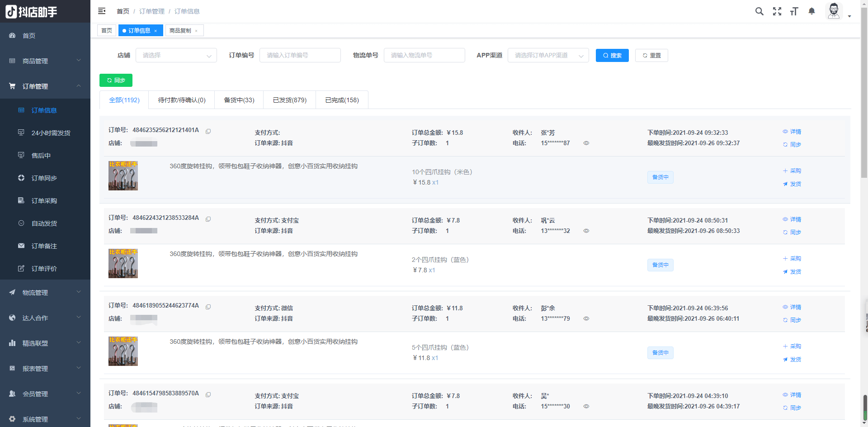The image size is (868, 427).
Task: Click the font size adjustment icon
Action: [x=794, y=11]
